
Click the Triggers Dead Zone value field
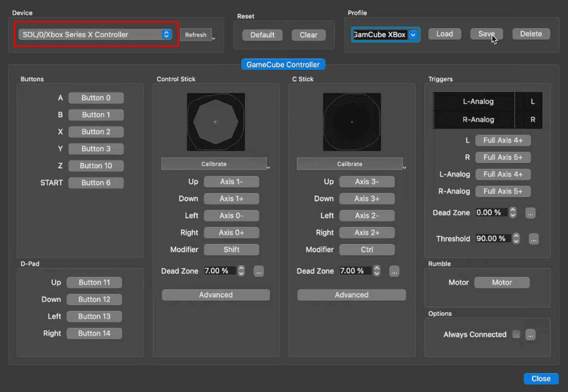[491, 213]
